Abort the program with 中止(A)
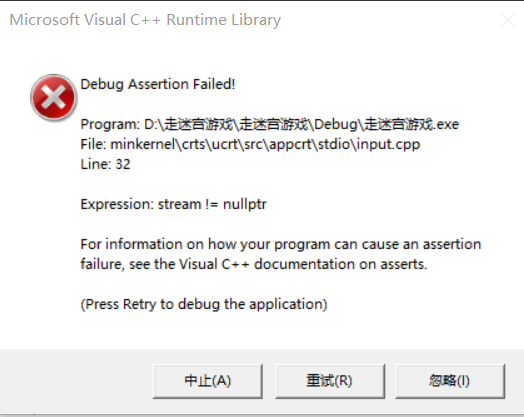Screen dimensions: 524x417 (x=208, y=381)
